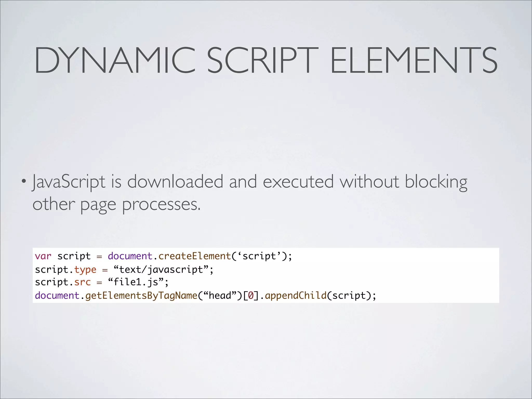Click the word 'executed' in the bullet
532x399 pixels.
[x=298, y=182]
